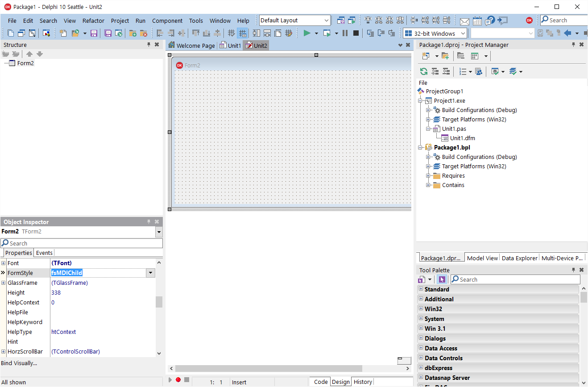This screenshot has height=387, width=588.
Task: Click the red record macro button
Action: (x=178, y=379)
